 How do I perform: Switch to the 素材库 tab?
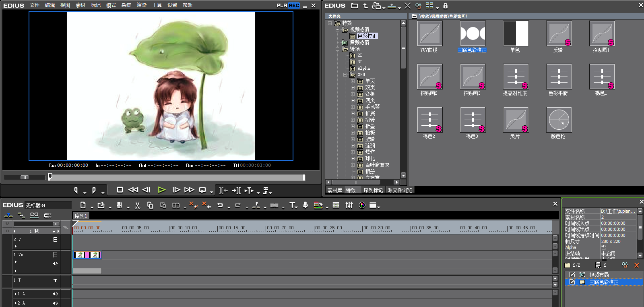point(334,190)
